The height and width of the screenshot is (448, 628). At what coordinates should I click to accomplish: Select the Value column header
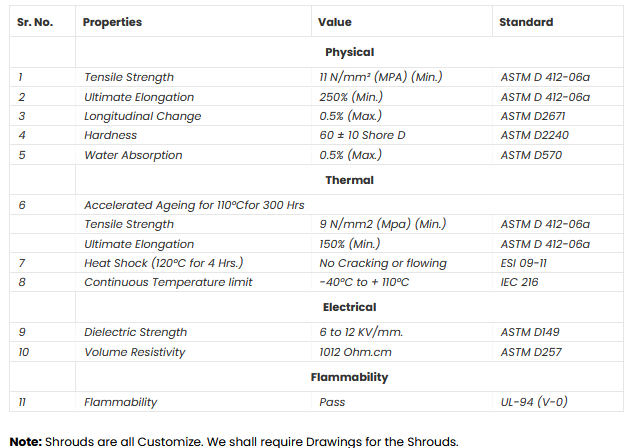(334, 22)
